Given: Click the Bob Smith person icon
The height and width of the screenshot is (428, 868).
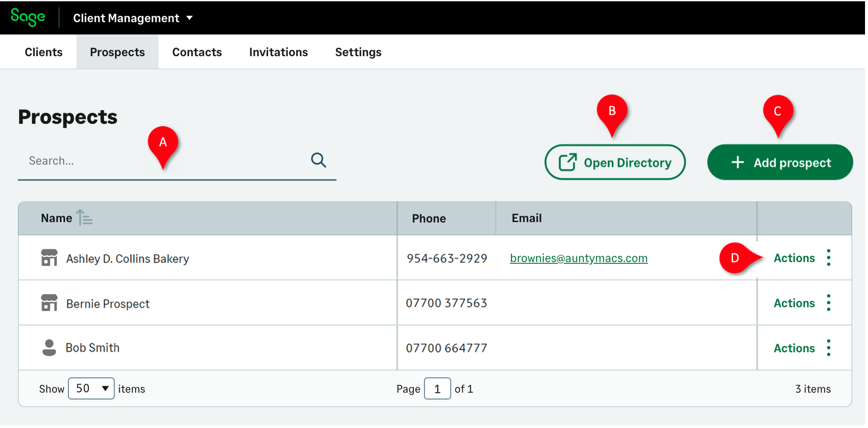Looking at the screenshot, I should tap(49, 348).
